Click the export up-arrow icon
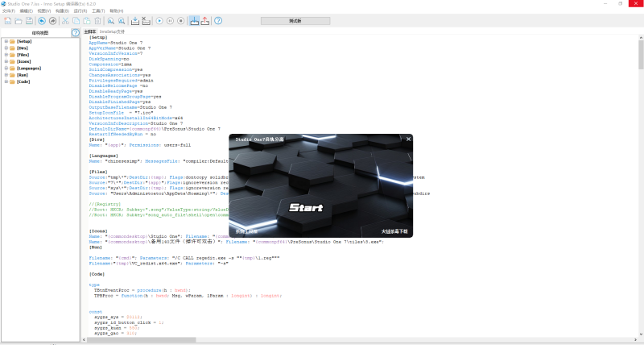The width and height of the screenshot is (644, 345). click(x=205, y=21)
